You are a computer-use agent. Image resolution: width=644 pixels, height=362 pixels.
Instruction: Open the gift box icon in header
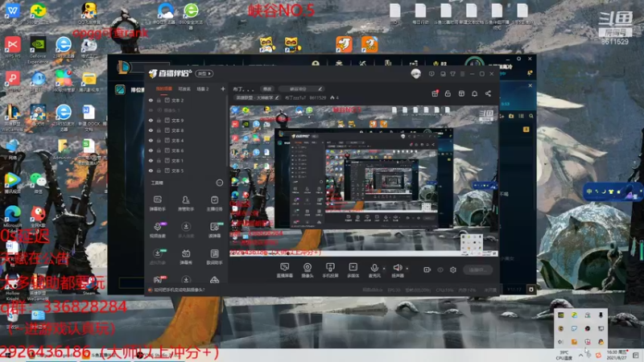435,93
